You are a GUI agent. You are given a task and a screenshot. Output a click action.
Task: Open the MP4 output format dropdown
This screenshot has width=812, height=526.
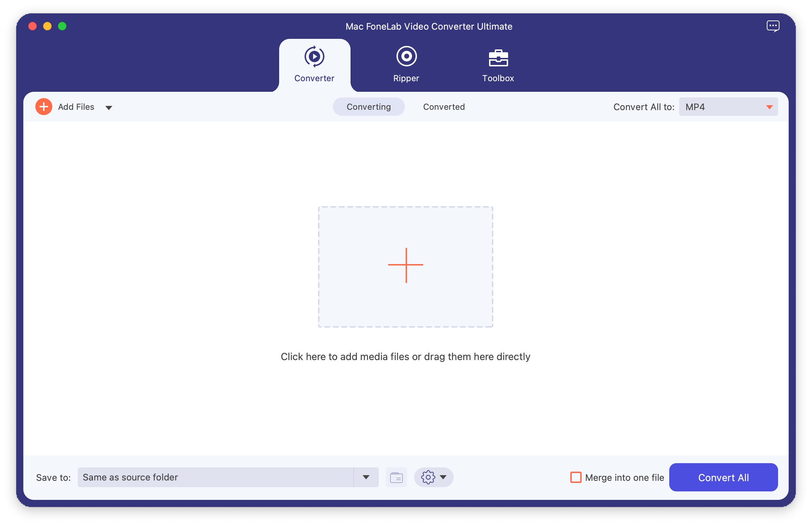coord(728,107)
